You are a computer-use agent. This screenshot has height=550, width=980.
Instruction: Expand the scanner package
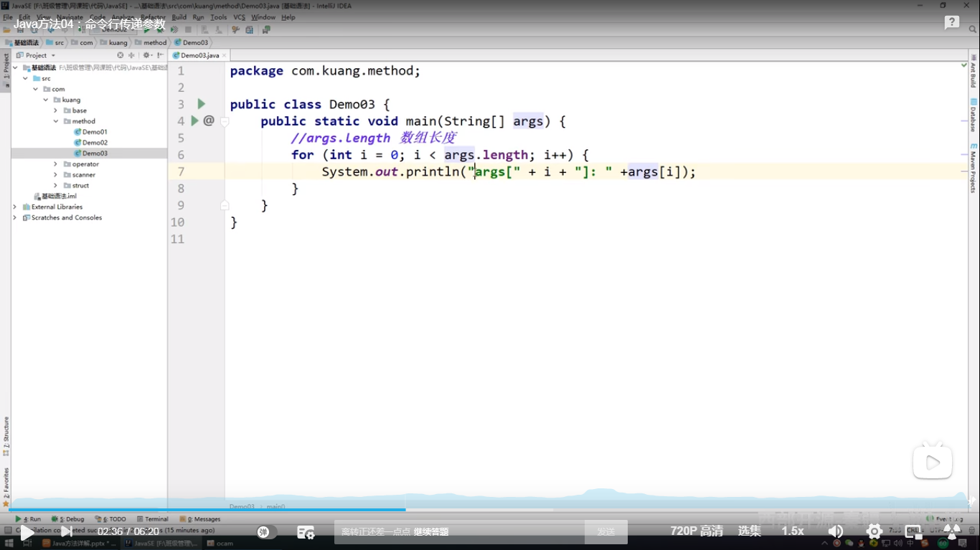click(55, 175)
